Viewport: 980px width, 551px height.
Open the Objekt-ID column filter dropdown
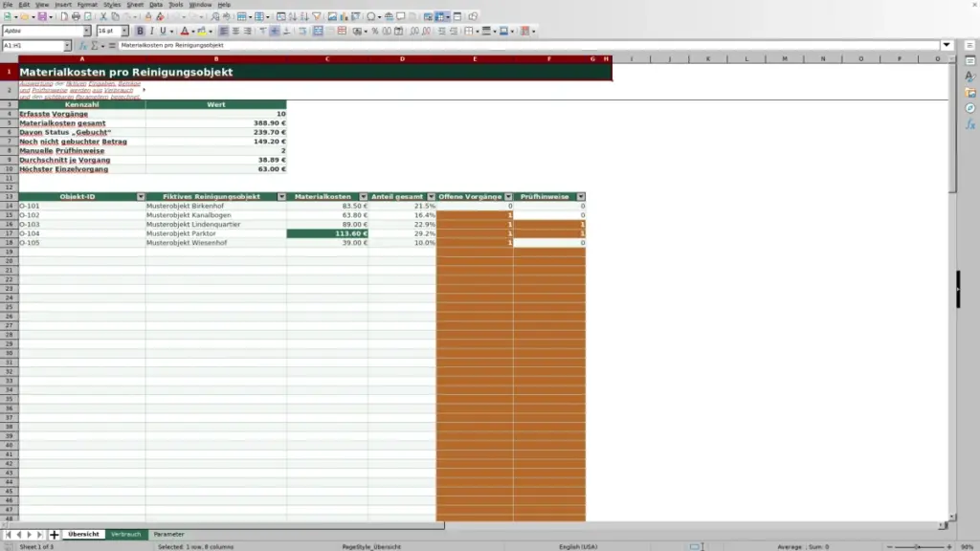coord(141,197)
